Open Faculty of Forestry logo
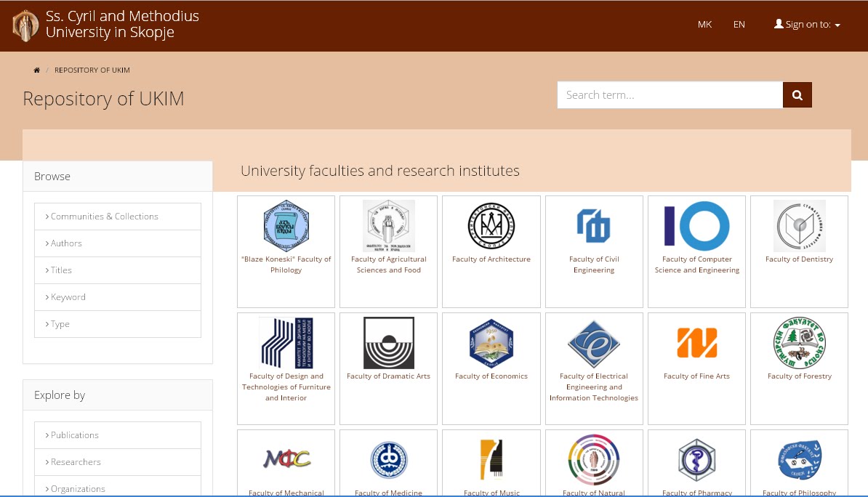This screenshot has width=868, height=497. (800, 343)
